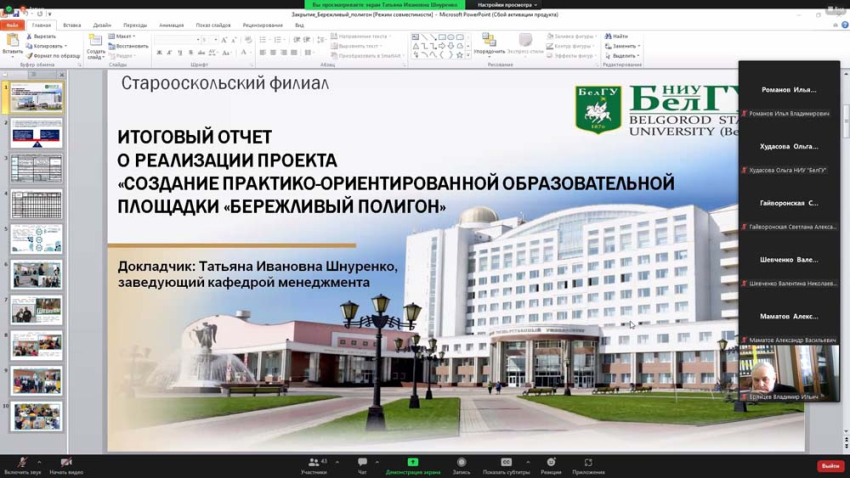850x478 pixels.
Task: Click participant tile Романов Илья
Action: click(x=789, y=91)
